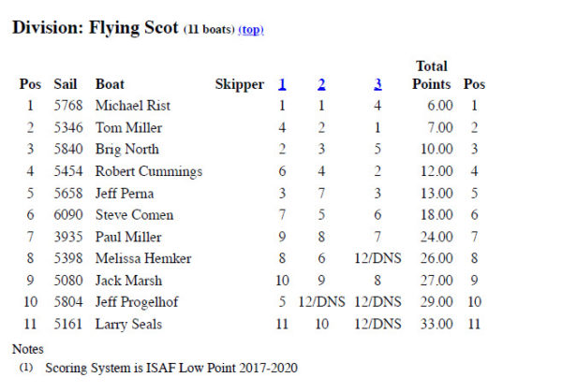Click the "Skipper" column header
562x392 pixels.
coord(240,84)
